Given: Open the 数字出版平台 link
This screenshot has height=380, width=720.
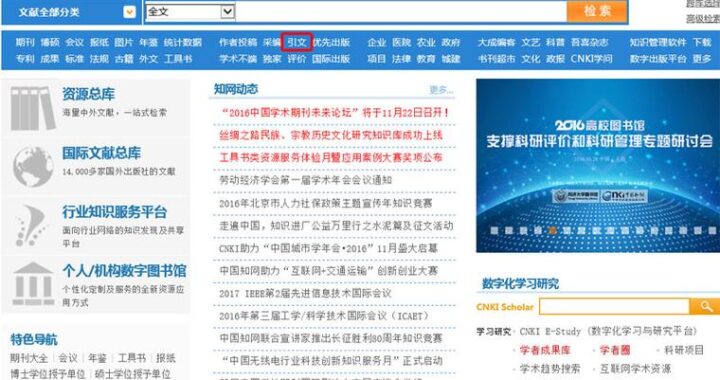Looking at the screenshot, I should pyautogui.click(x=658, y=59).
